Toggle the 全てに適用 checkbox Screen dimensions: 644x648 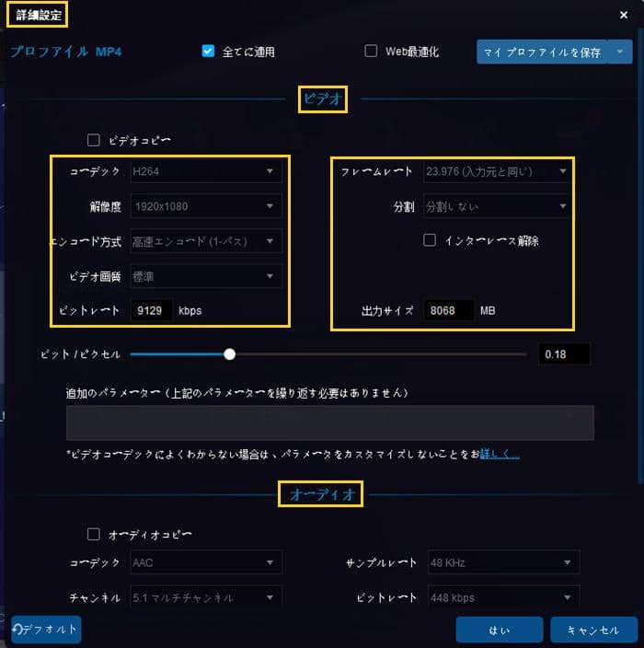(x=208, y=52)
